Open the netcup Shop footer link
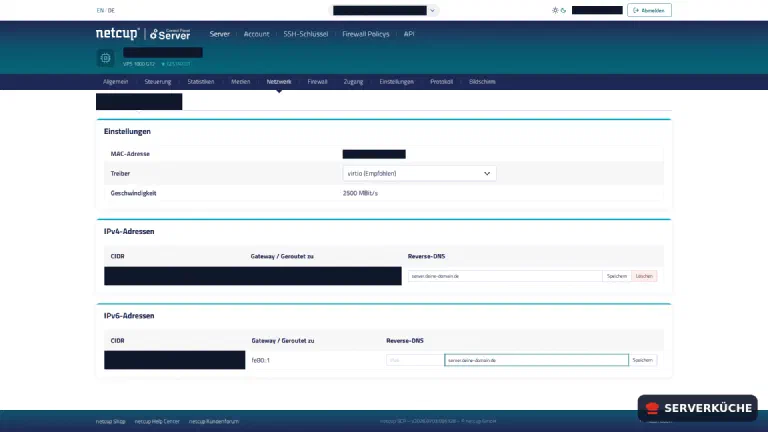Screen dimensions: 768x432 [x=111, y=421]
